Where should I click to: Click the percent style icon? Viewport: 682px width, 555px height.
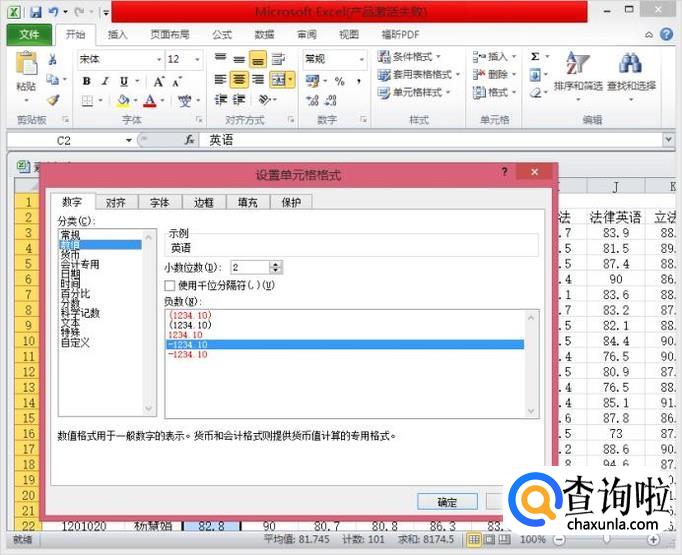339,81
